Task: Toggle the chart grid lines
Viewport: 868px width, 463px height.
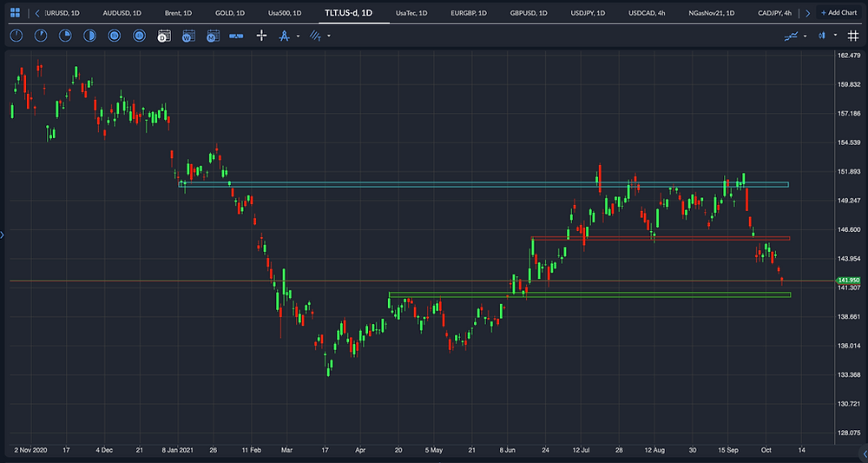Action: (853, 36)
